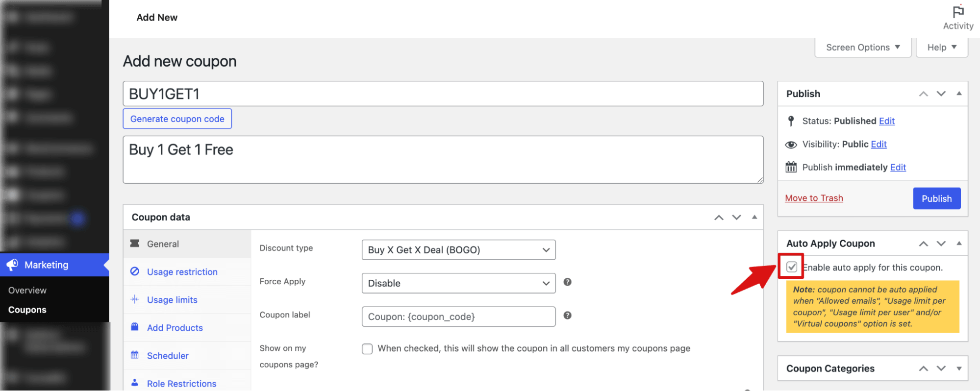This screenshot has width=980, height=391.
Task: Click the Marketing megaphone icon
Action: click(x=12, y=265)
